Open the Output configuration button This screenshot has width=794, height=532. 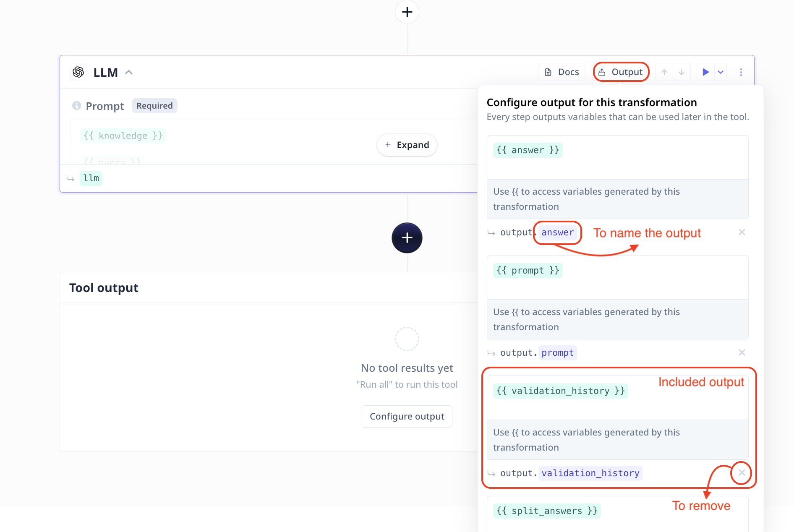pos(621,72)
